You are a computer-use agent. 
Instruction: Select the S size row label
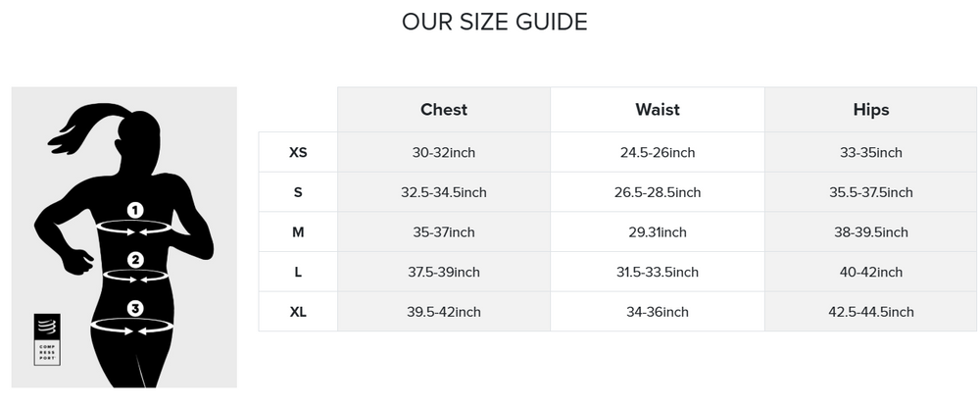pyautogui.click(x=298, y=192)
